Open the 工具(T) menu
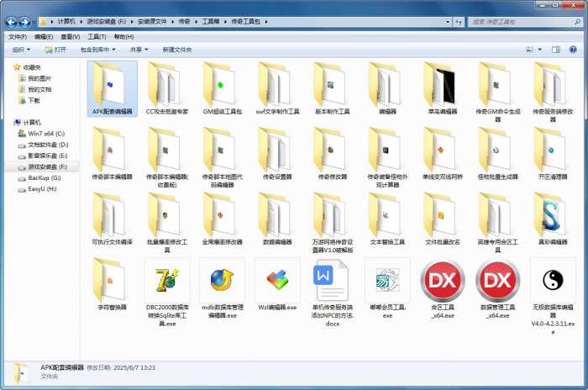This screenshot has height=390, width=588. coord(97,37)
